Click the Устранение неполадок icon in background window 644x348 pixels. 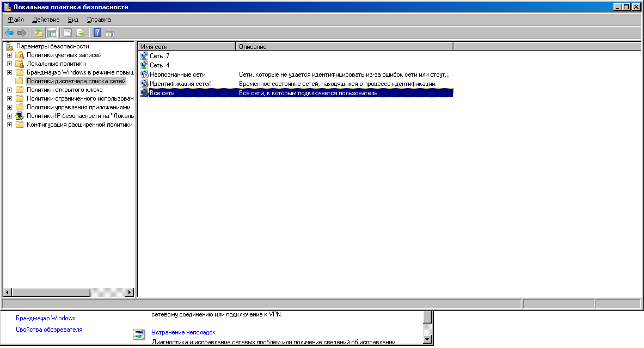139,334
